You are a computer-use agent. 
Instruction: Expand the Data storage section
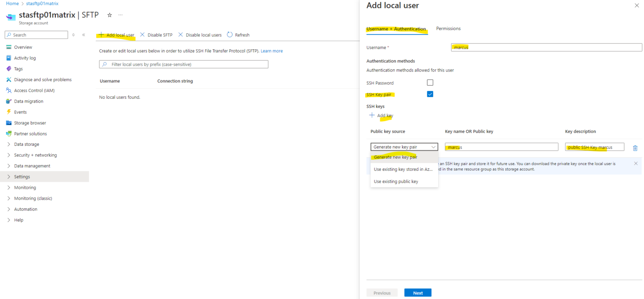coord(26,144)
